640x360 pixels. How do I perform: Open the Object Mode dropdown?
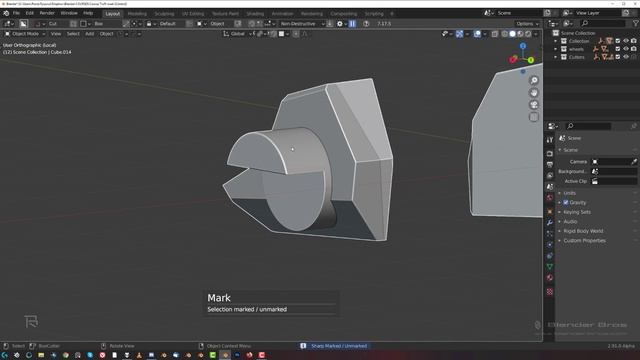click(24, 34)
